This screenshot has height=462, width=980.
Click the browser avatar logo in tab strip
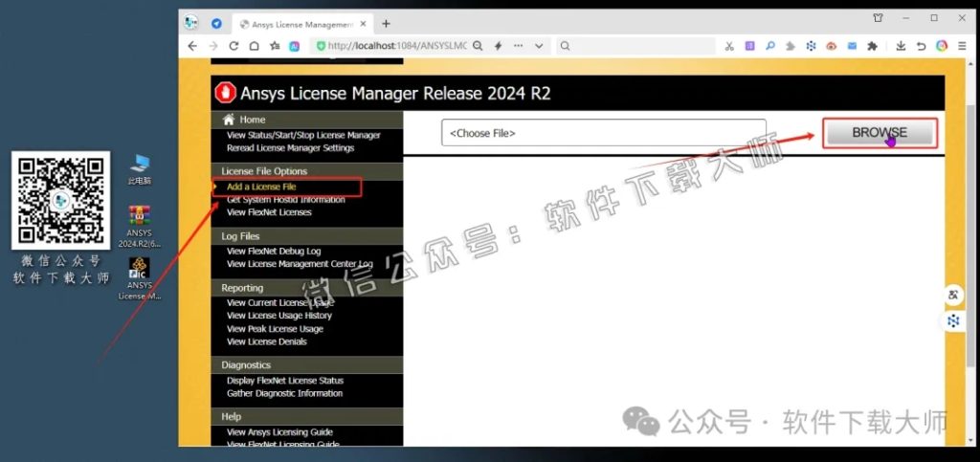point(191,23)
